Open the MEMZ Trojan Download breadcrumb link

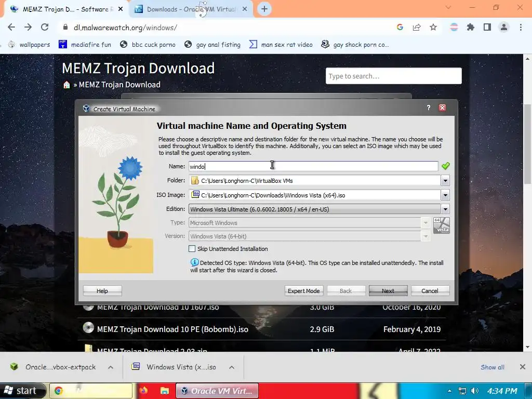click(119, 85)
